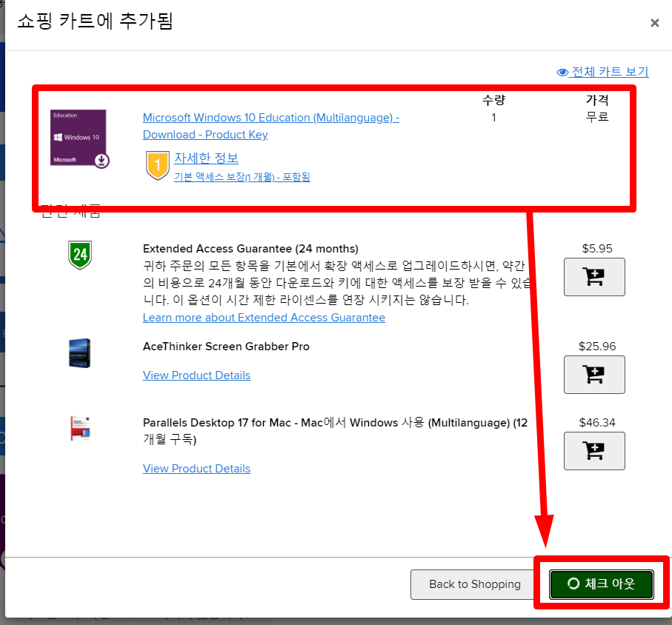Click the $46.34 price text
This screenshot has width=672, height=625.
pyautogui.click(x=597, y=422)
